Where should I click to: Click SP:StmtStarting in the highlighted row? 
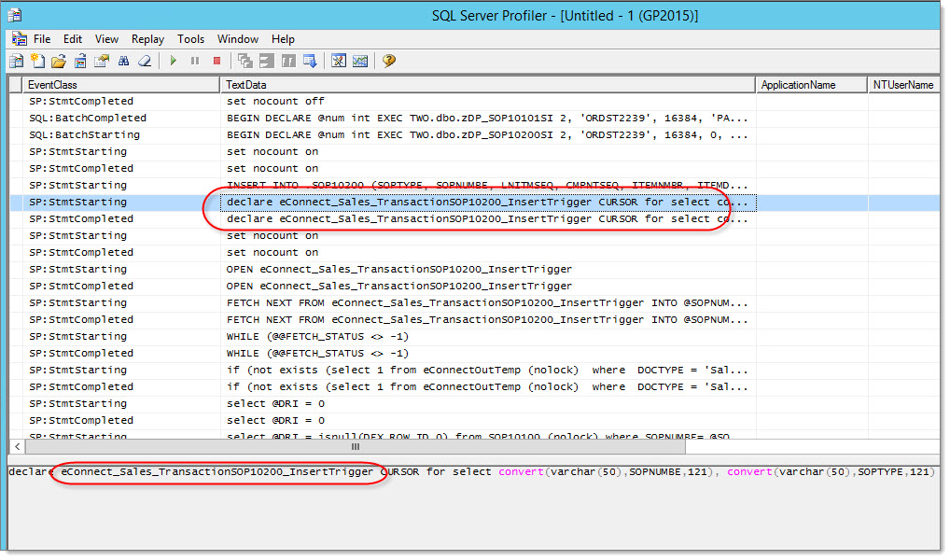78,202
